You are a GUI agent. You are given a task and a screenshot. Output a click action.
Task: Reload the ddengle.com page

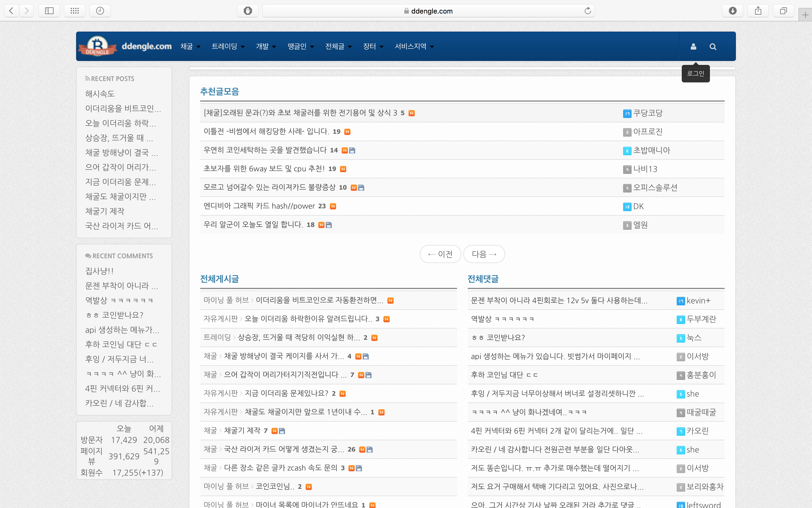point(588,11)
